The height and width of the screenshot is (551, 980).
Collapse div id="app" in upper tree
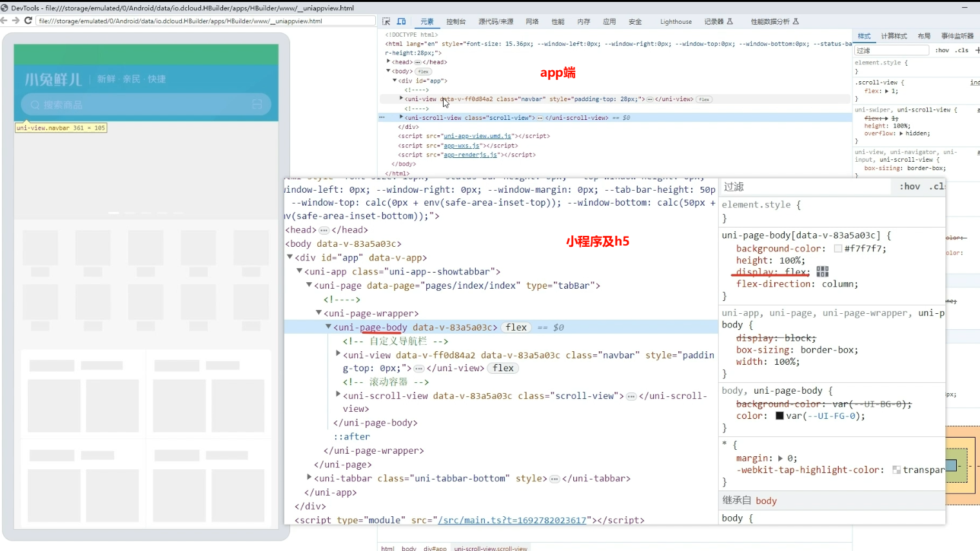(395, 81)
